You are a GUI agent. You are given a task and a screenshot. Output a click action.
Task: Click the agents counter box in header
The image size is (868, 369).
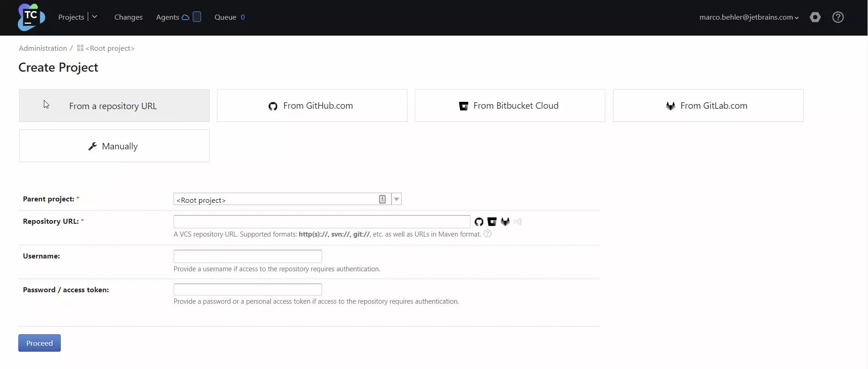click(x=197, y=17)
